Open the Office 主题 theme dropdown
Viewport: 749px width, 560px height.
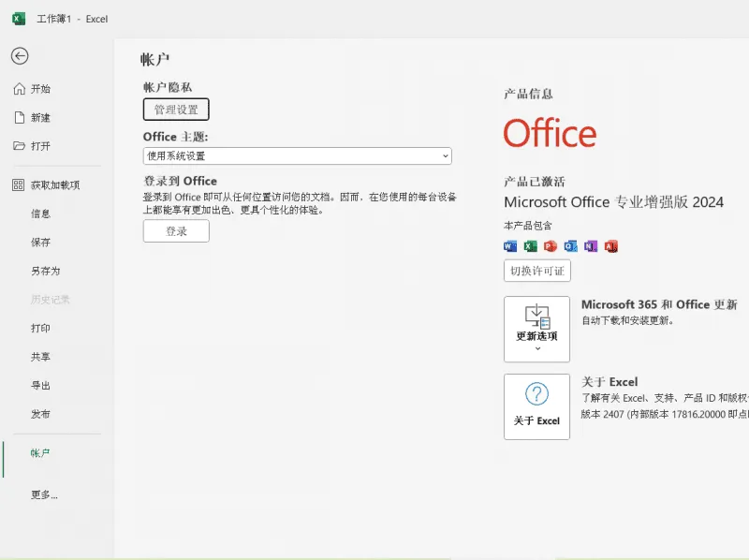click(x=298, y=155)
